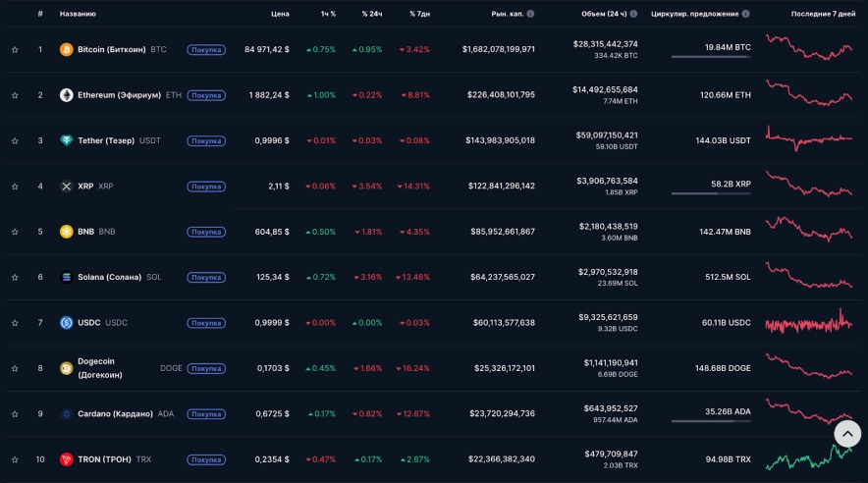Viewport: 868px width, 483px height.
Task: Open the info icon next to Рын. кап.
Action: point(531,14)
